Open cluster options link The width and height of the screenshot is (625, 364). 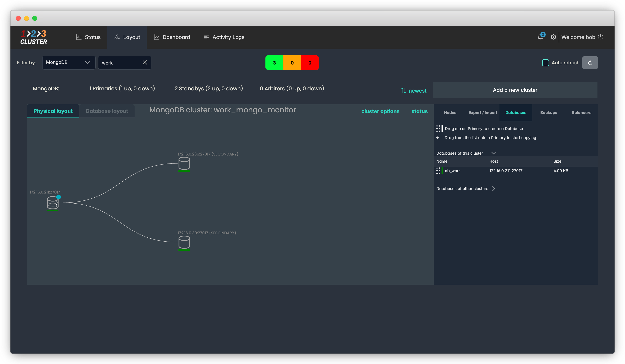[x=380, y=111]
